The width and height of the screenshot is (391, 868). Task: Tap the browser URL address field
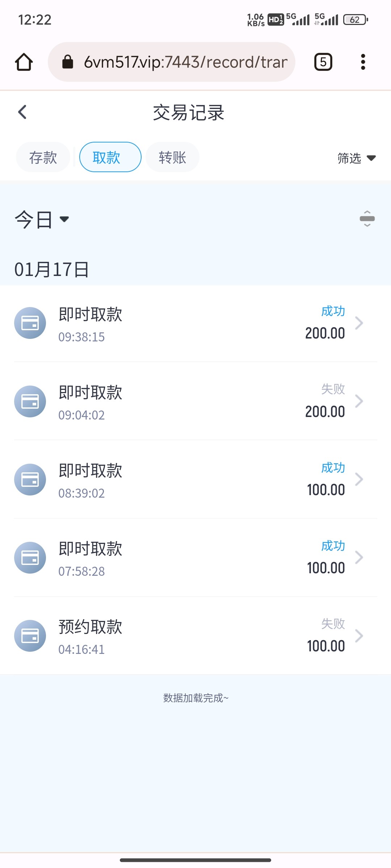pos(185,62)
